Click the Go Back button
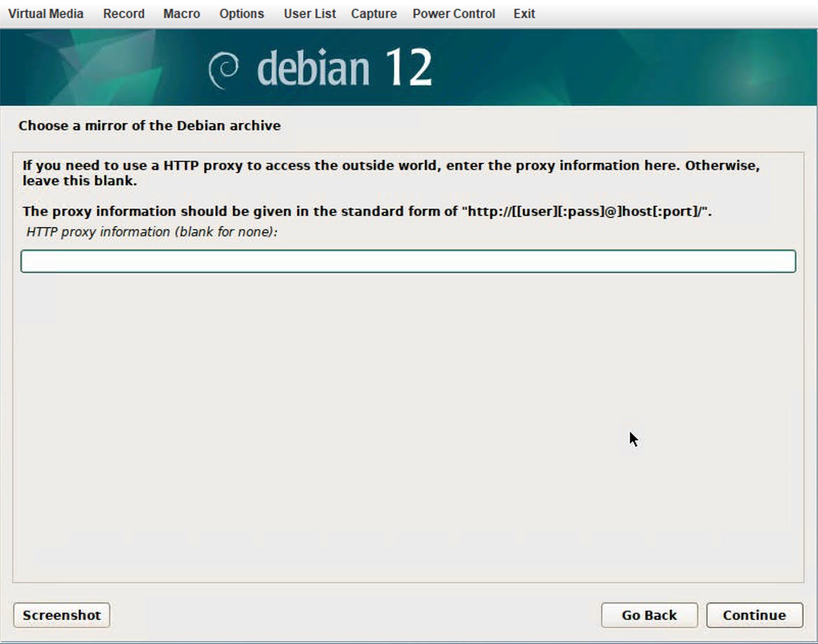The height and width of the screenshot is (644, 818). pos(649,615)
